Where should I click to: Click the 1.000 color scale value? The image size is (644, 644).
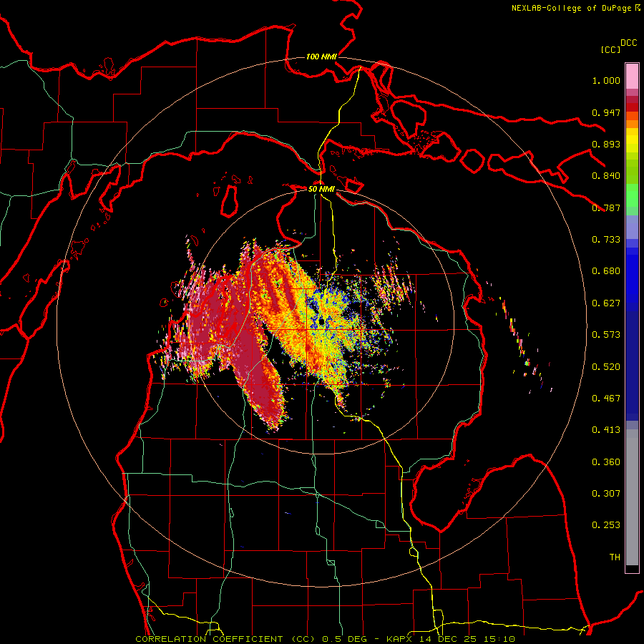tap(606, 80)
